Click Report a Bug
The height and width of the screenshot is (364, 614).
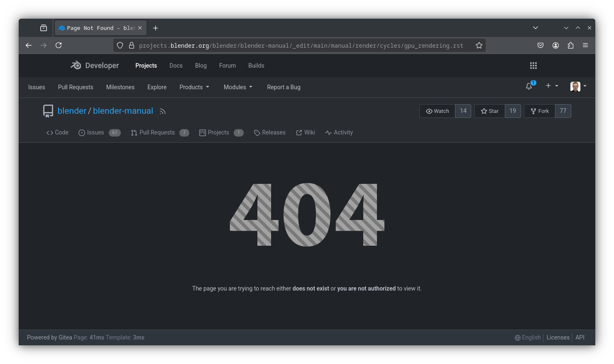(284, 87)
